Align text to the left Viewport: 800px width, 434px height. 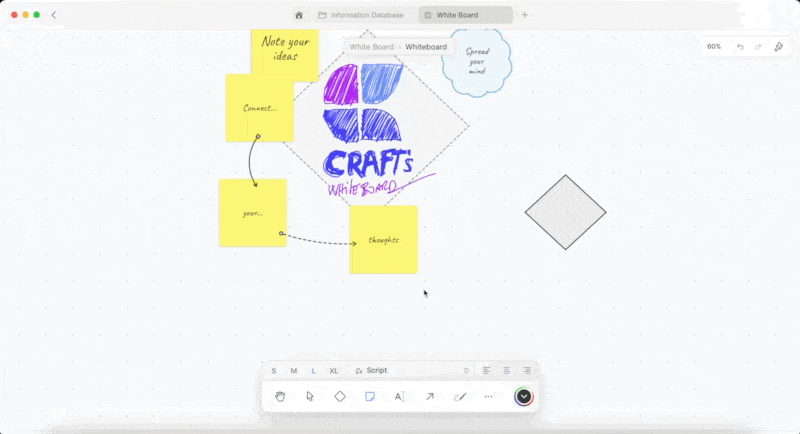[x=486, y=370]
